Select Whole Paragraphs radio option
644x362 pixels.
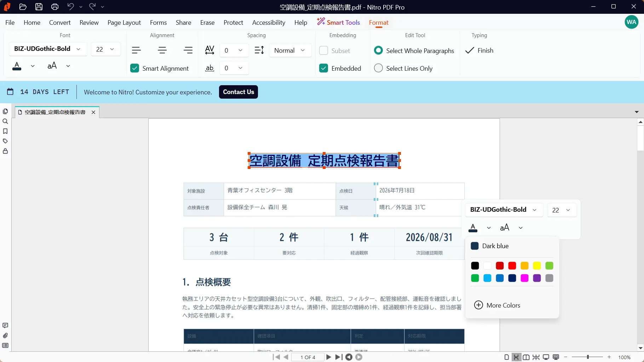click(378, 51)
